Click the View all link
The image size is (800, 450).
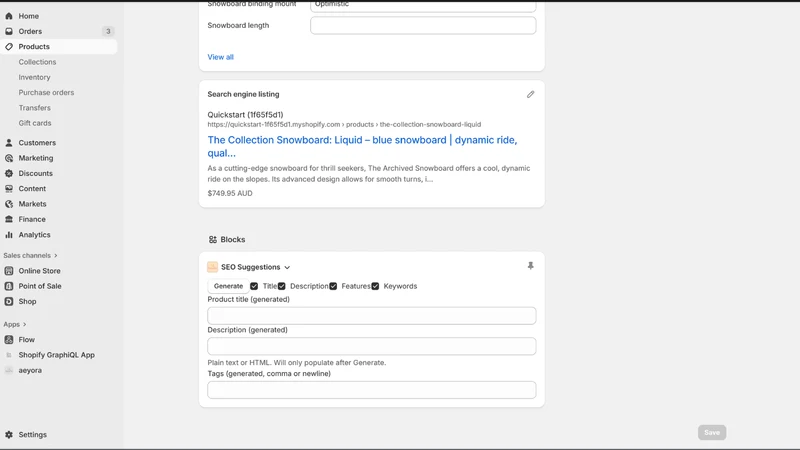point(220,57)
